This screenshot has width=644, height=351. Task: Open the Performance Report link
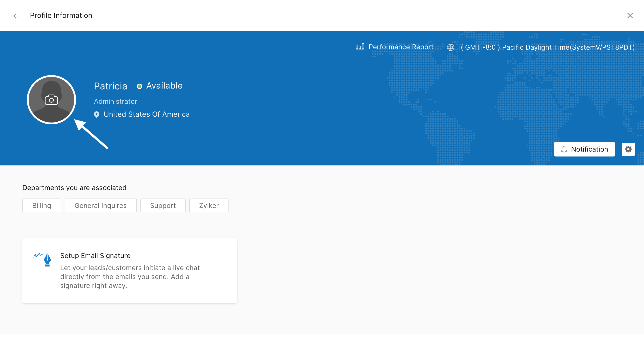coord(401,47)
